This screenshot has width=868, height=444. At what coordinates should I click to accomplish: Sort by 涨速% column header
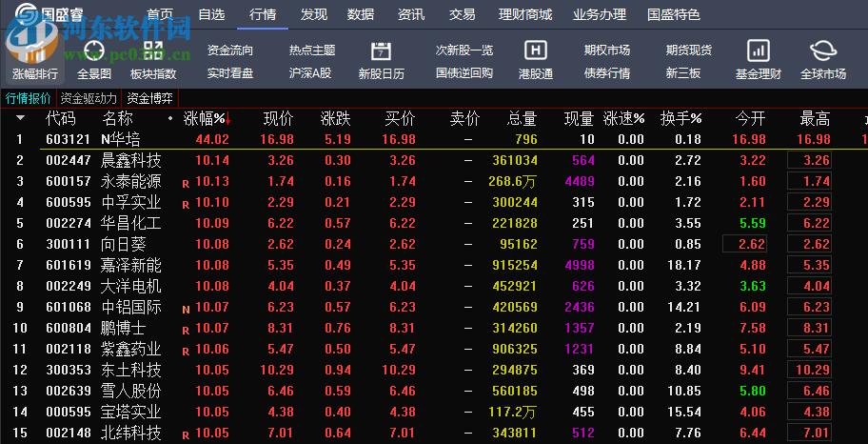point(624,118)
